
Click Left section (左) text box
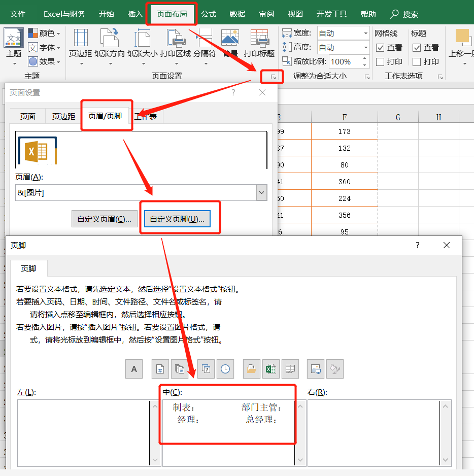point(84,433)
